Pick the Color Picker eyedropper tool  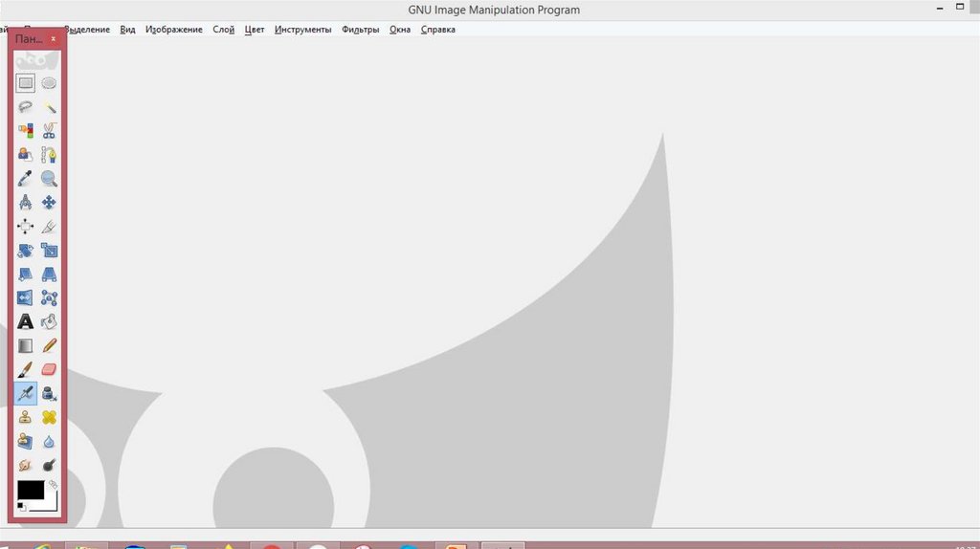pyautogui.click(x=26, y=178)
